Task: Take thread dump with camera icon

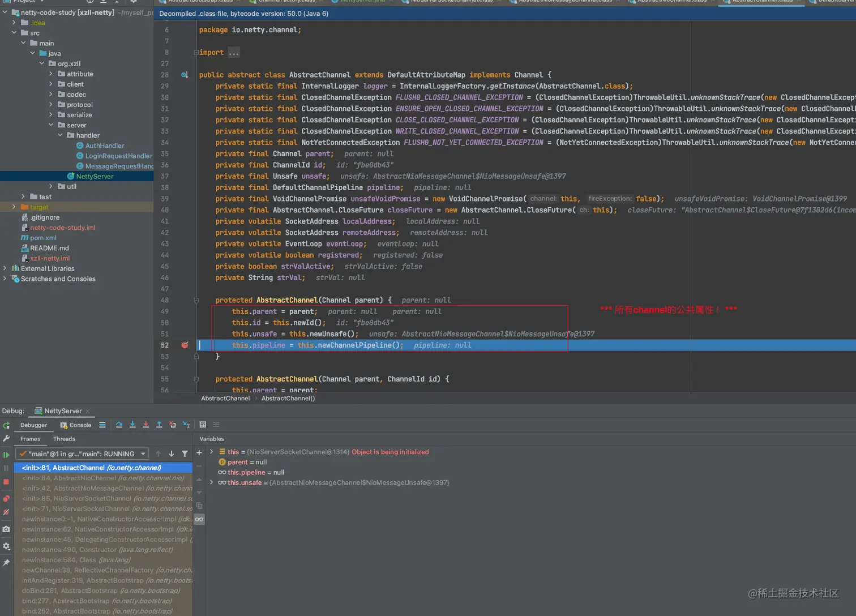Action: (x=6, y=529)
